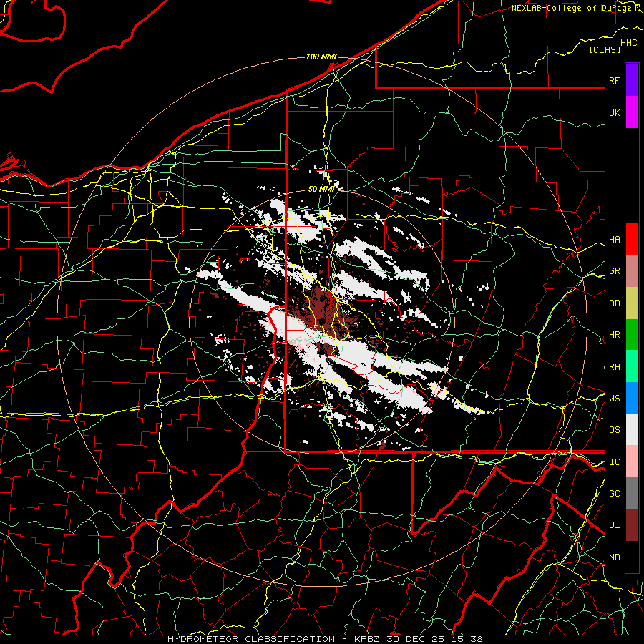Click the WS legend label
This screenshot has height=644, width=644.
tap(614, 398)
